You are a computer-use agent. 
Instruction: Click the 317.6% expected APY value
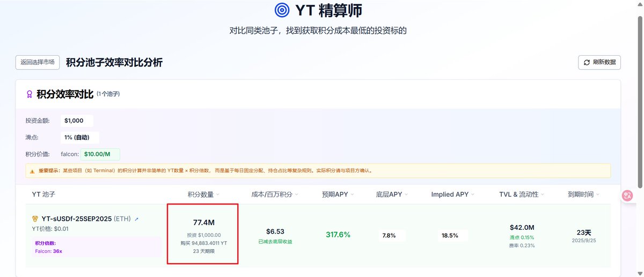pos(338,235)
